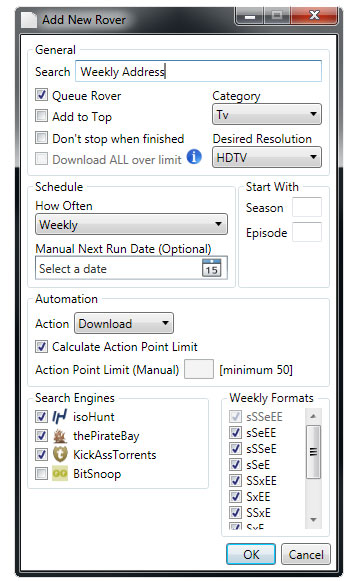The image size is (360, 581).
Task: Open the Category dropdown showing Tv
Action: 267,114
